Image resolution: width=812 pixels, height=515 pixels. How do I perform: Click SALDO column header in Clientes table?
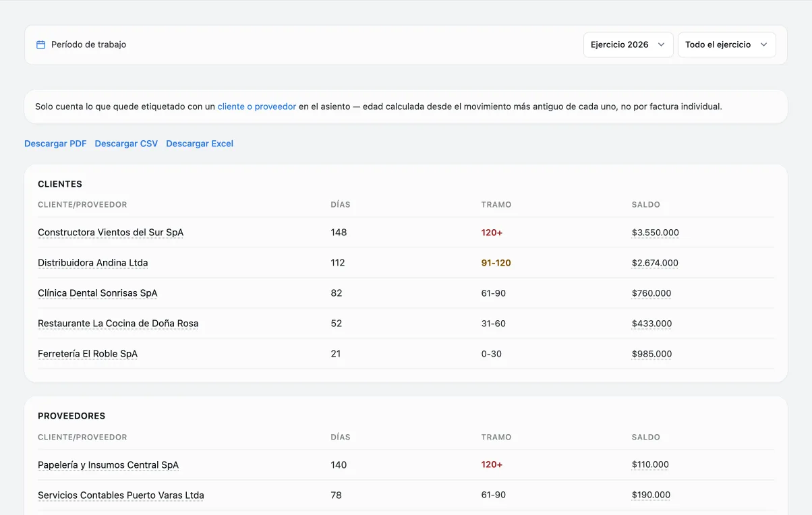(x=646, y=204)
